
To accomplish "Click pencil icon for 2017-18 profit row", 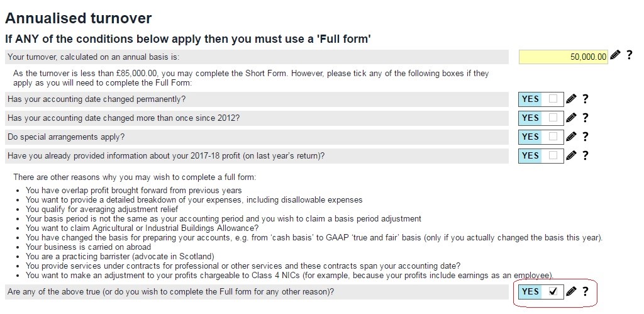I will click(571, 155).
